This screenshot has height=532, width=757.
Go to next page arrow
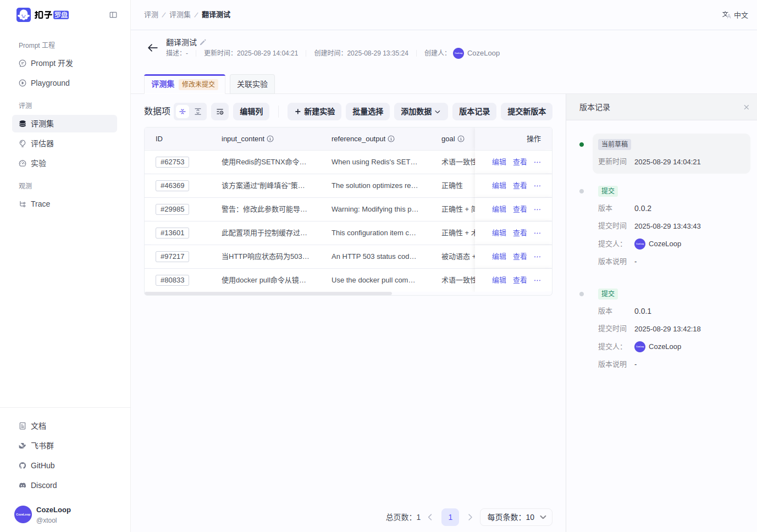[470, 517]
